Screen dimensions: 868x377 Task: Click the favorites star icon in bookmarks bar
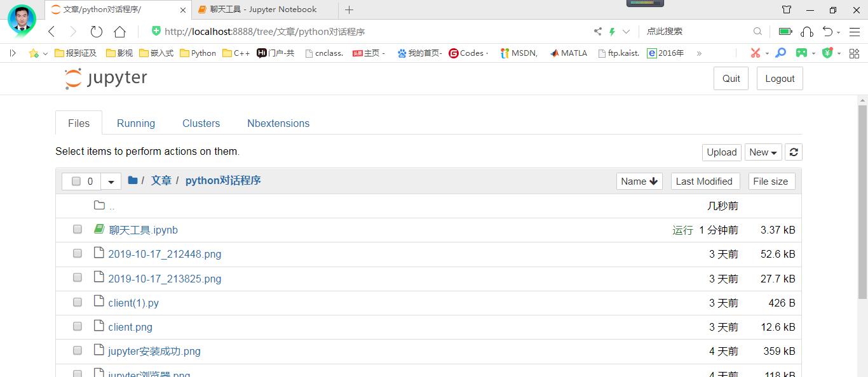pyautogui.click(x=34, y=53)
